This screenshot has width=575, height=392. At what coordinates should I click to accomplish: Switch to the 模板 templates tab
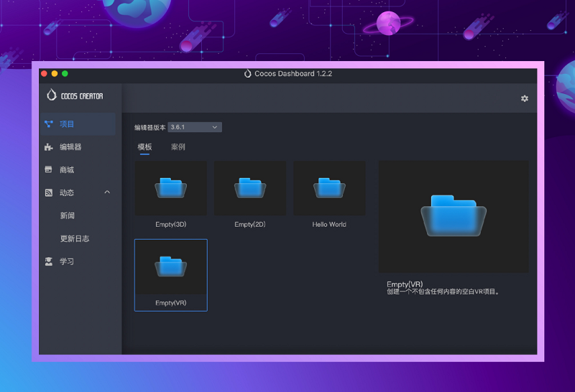(x=144, y=147)
